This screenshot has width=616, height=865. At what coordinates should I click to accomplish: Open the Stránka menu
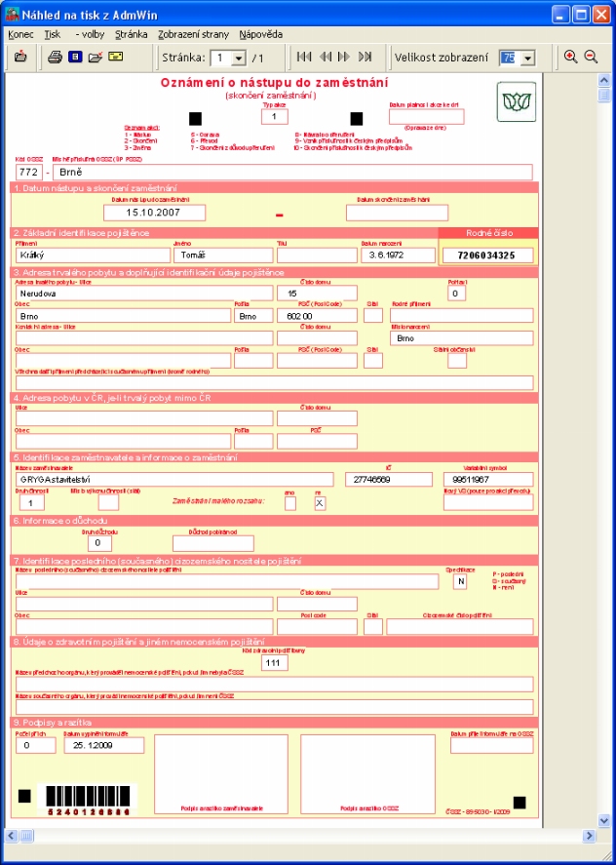tap(132, 34)
